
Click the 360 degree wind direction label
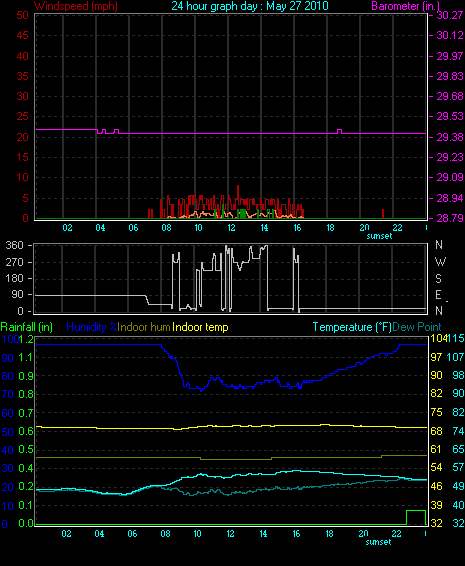pyautogui.click(x=14, y=245)
